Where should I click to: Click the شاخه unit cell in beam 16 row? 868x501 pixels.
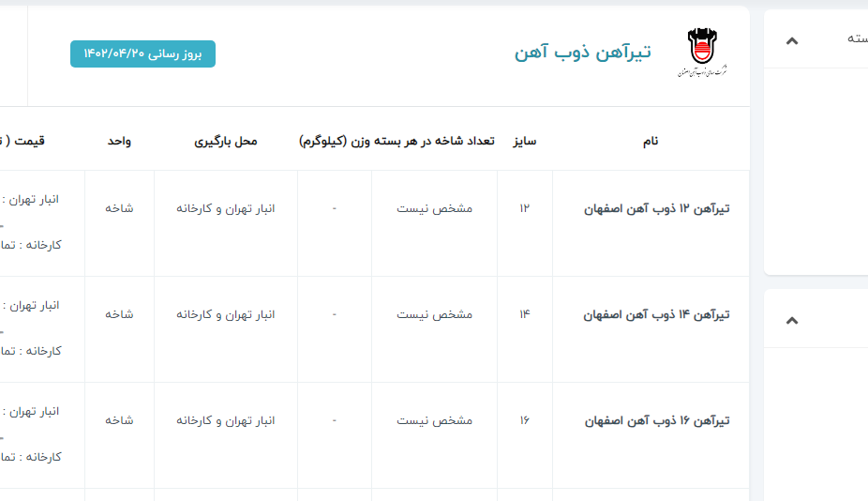pos(119,420)
